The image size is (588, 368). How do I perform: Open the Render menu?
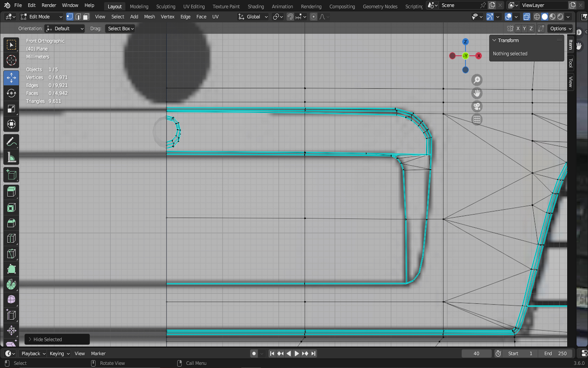(49, 5)
